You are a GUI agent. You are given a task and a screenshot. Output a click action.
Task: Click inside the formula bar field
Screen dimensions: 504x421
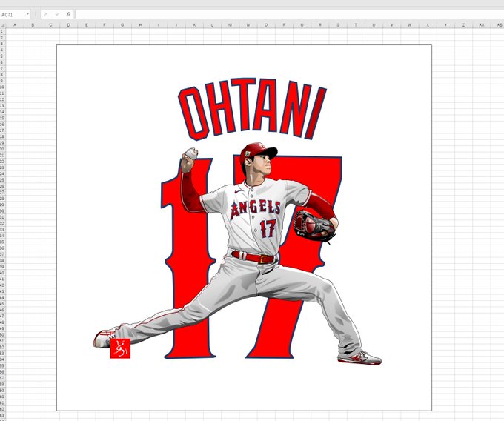[x=289, y=14]
